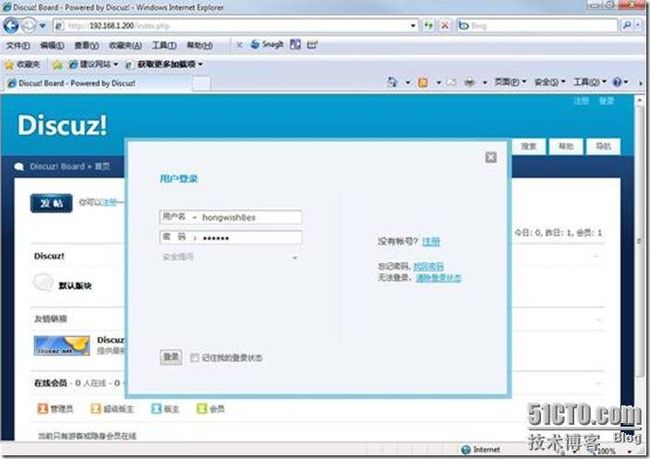The height and width of the screenshot is (459, 650).
Task: Open the 收藏夹(A) menu
Action: point(125,45)
